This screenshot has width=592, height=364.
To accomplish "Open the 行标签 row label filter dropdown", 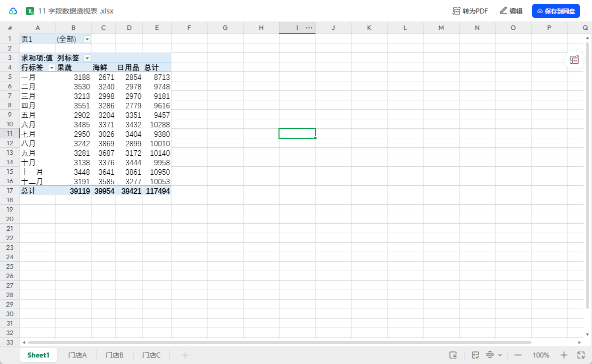I will (x=51, y=67).
